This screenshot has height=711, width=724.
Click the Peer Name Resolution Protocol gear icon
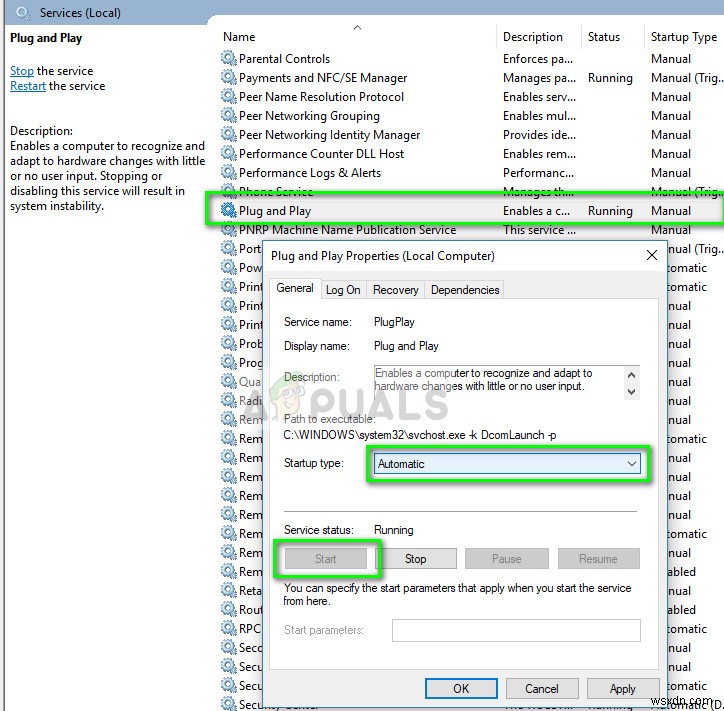(229, 96)
